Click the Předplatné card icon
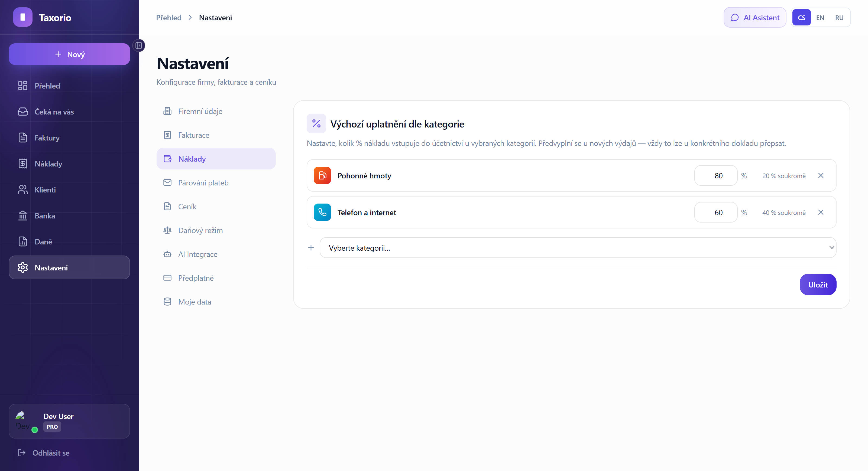The image size is (868, 471). click(x=167, y=278)
